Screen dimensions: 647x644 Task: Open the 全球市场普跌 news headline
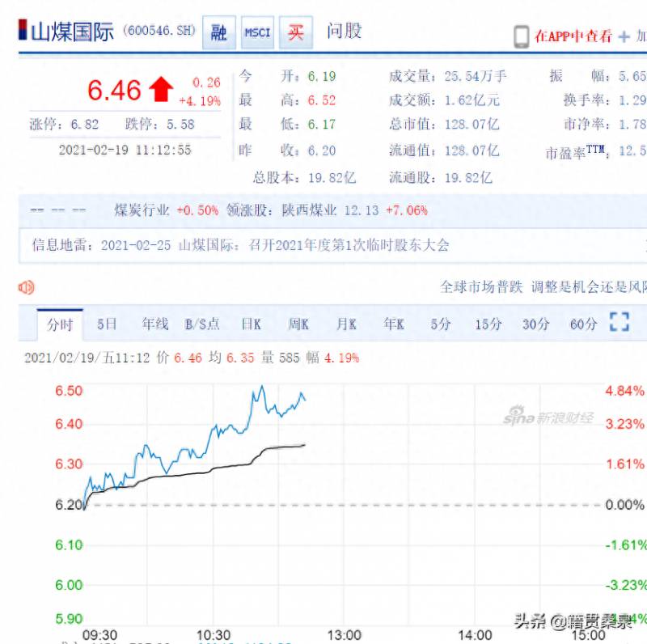(481, 286)
